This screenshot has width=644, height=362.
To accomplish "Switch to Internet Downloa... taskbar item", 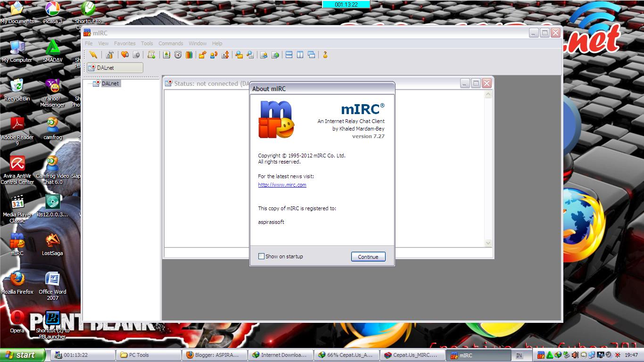I will tap(281, 355).
